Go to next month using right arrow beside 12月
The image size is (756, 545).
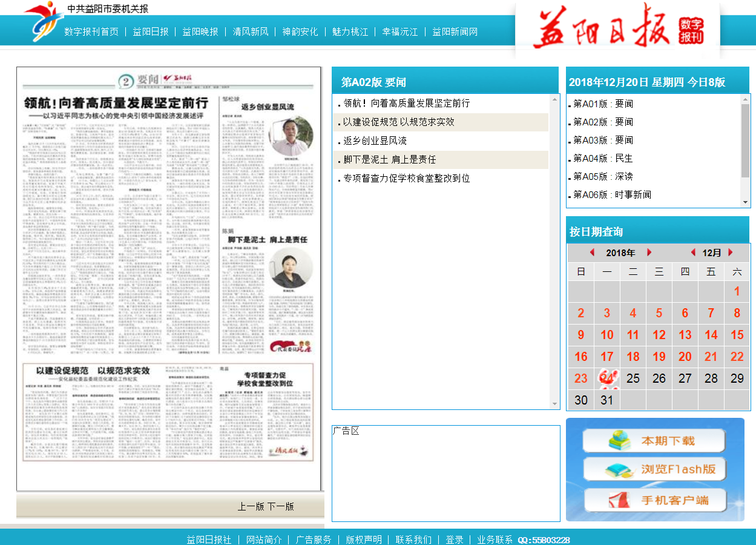731,253
